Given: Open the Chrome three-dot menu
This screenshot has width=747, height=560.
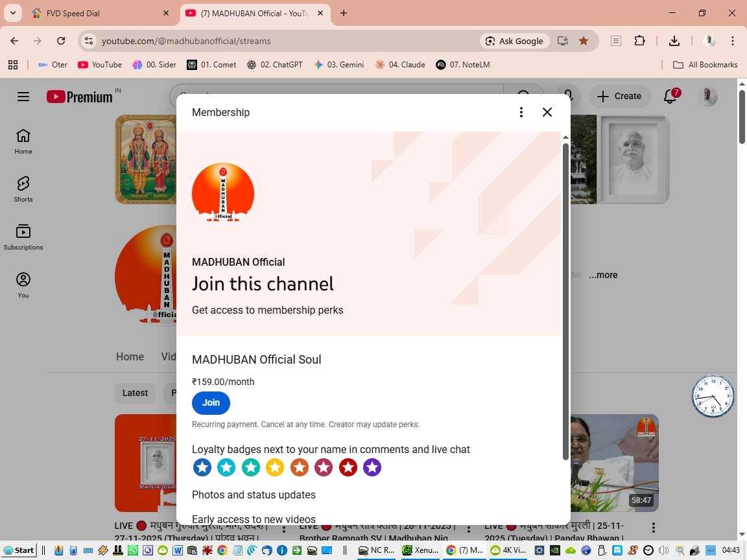Looking at the screenshot, I should [x=733, y=41].
